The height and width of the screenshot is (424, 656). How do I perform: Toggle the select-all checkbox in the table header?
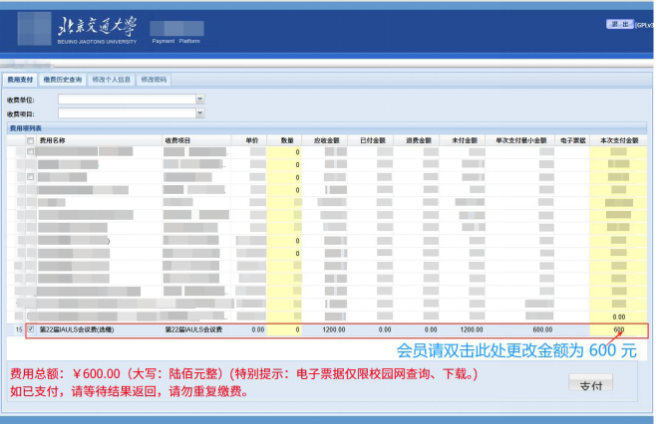(x=30, y=140)
